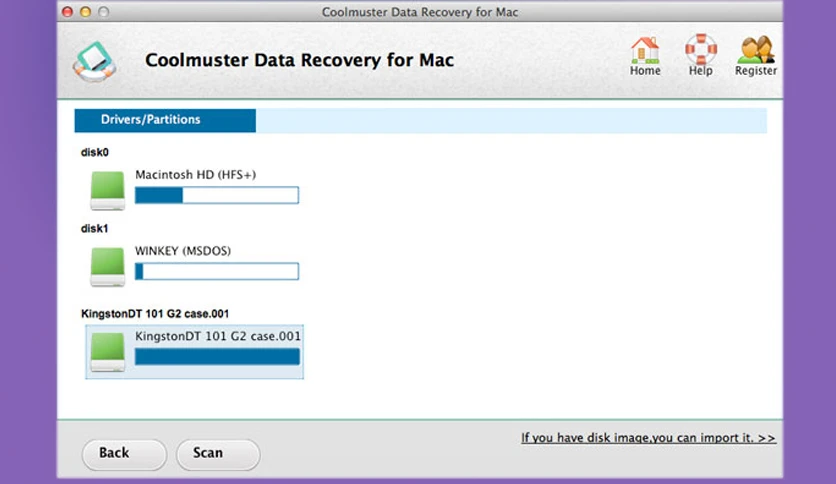
Task: Click the Back button
Action: tap(124, 454)
